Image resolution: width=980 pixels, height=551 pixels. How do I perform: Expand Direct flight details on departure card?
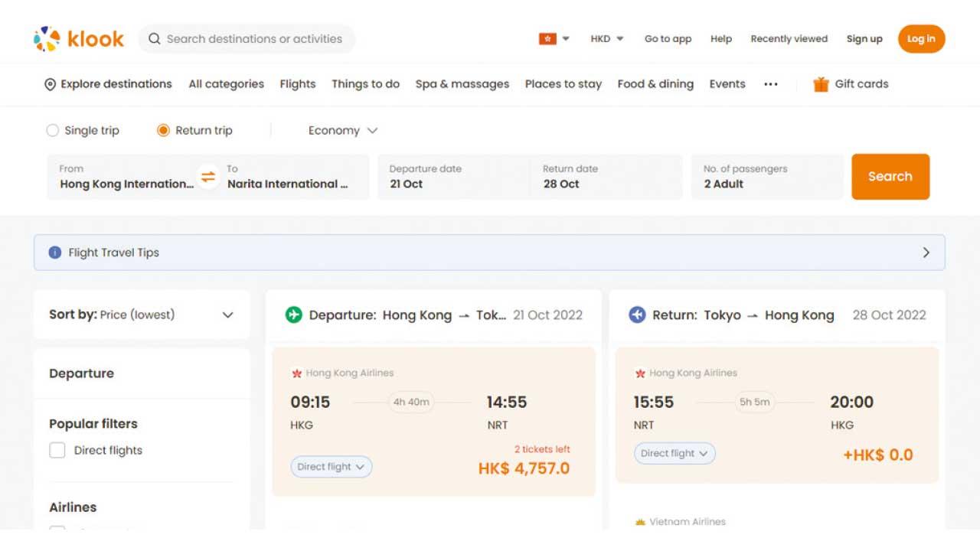pyautogui.click(x=331, y=467)
